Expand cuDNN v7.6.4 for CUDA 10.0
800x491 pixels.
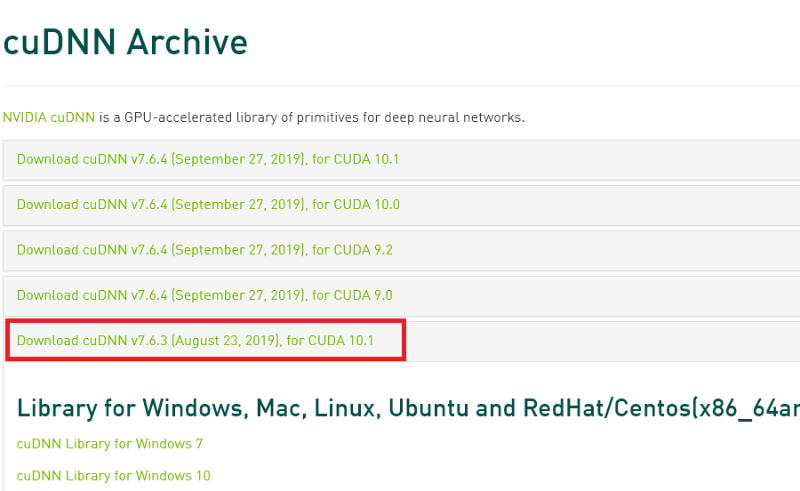pyautogui.click(x=208, y=205)
